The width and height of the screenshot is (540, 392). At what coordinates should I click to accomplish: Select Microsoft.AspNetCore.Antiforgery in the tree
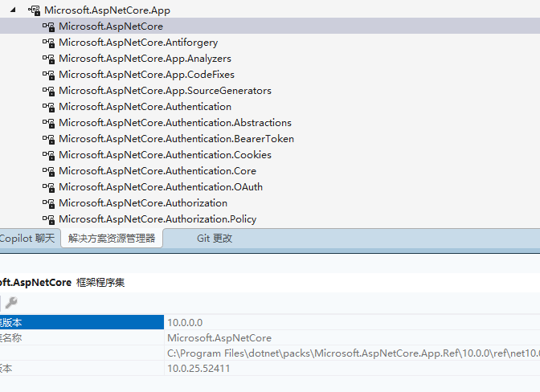point(138,43)
